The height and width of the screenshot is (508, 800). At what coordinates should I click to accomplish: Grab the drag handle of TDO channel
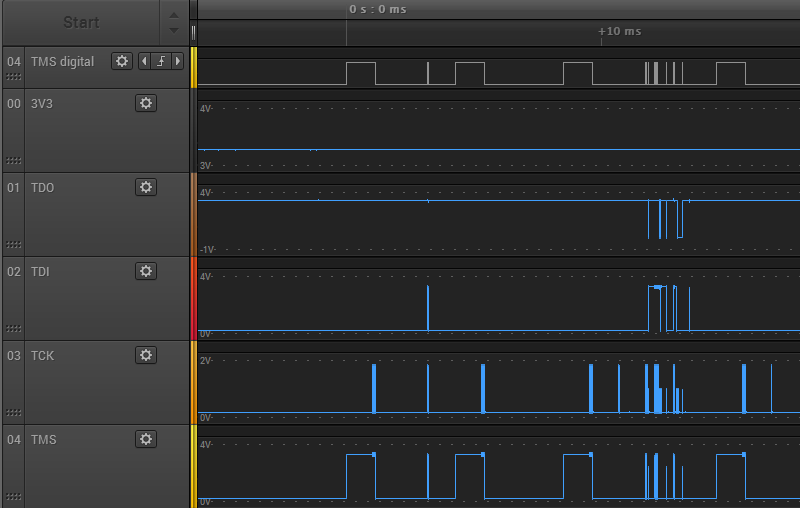tap(14, 245)
